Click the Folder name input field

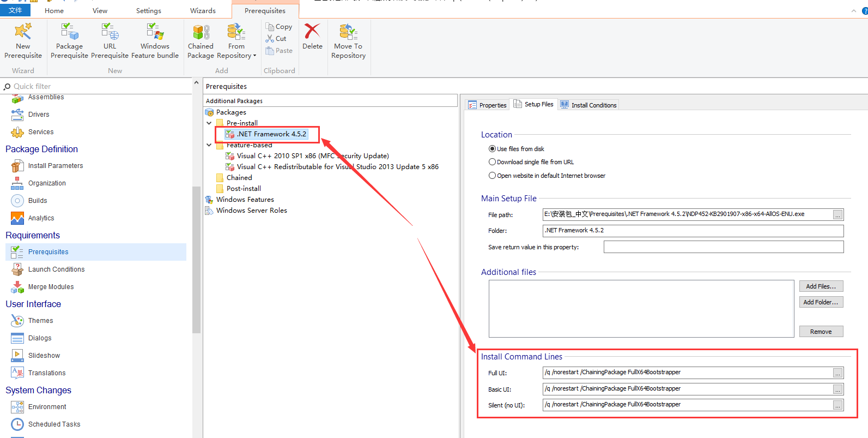tap(693, 231)
